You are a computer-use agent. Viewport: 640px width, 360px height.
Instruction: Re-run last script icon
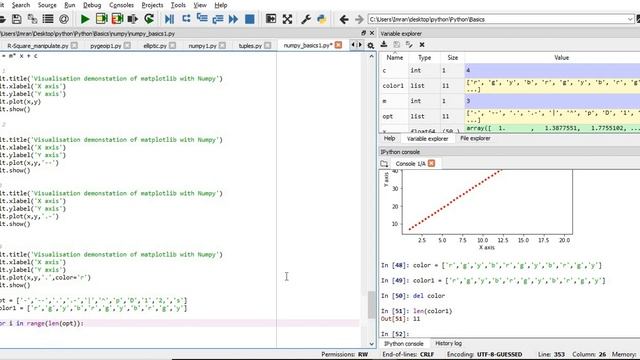pyautogui.click(x=149, y=19)
